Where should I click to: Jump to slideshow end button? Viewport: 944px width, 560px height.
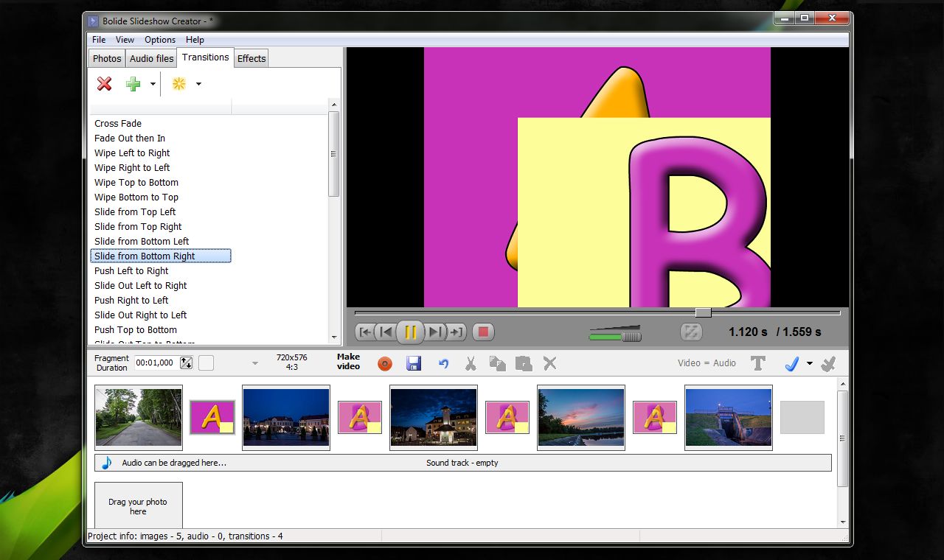(x=456, y=332)
